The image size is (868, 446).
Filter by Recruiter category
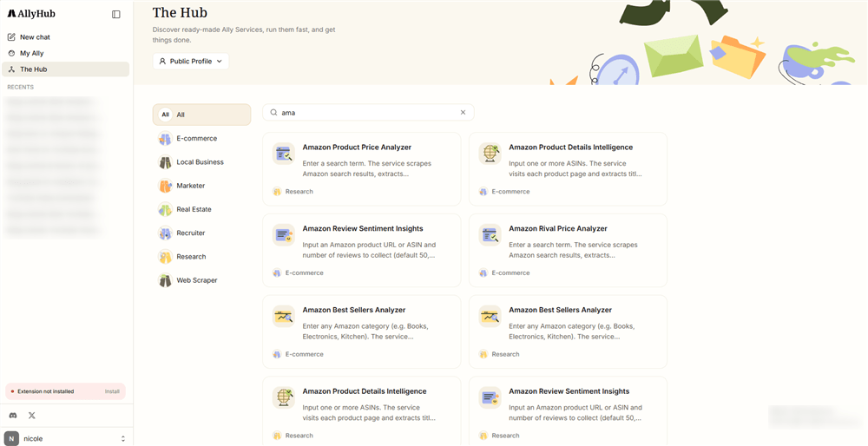point(201,233)
